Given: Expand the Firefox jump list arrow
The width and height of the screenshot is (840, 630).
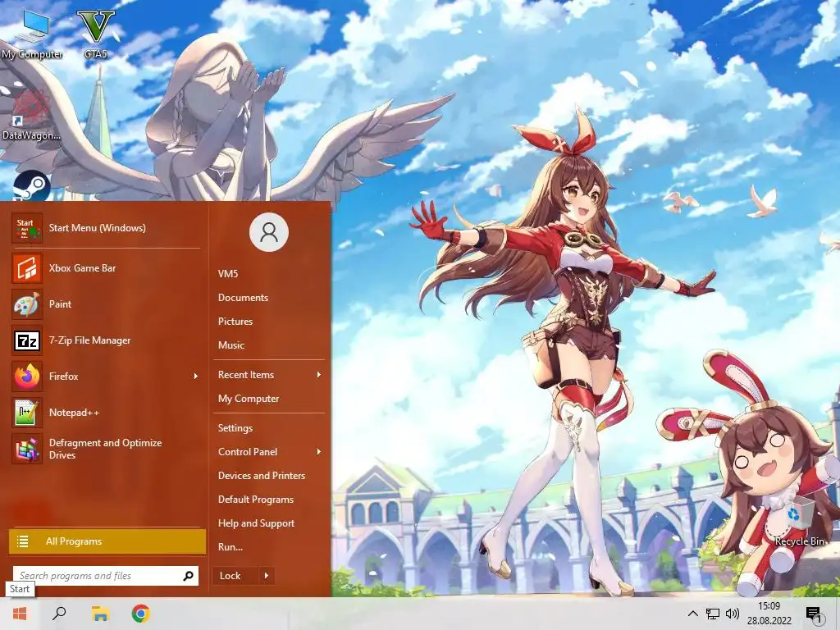Looking at the screenshot, I should 196,377.
